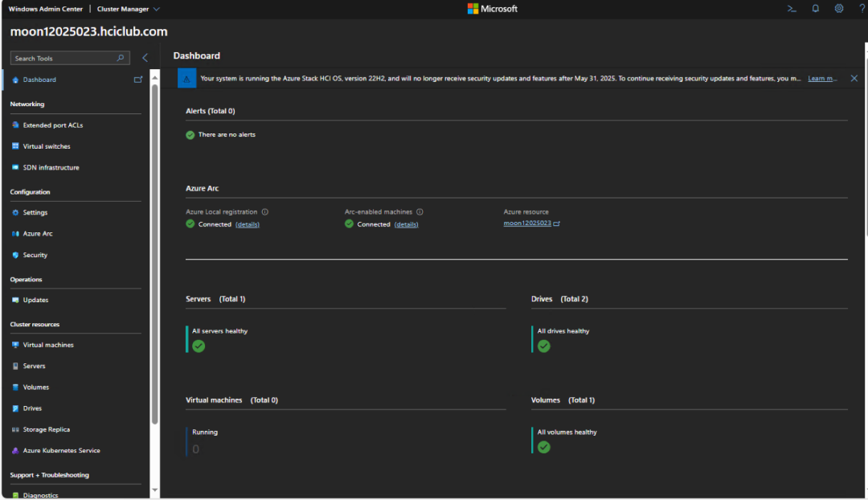The height and width of the screenshot is (500, 868).
Task: Open the notifications bell
Action: coord(815,9)
